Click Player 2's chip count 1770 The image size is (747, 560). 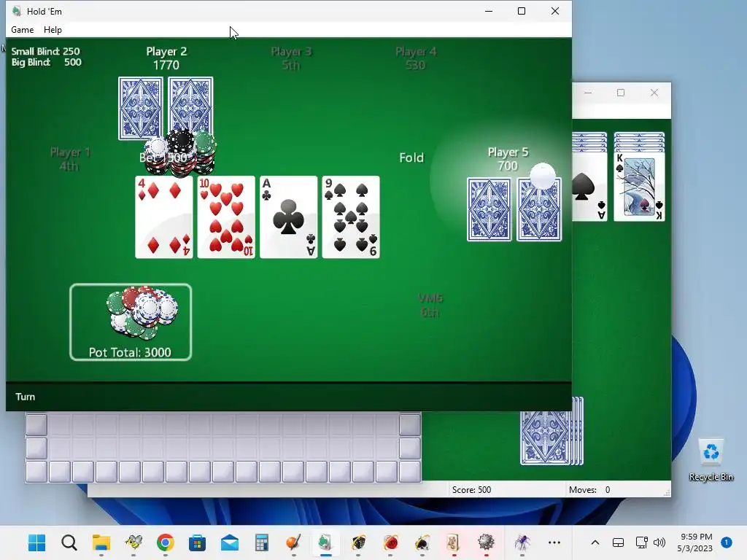click(166, 65)
